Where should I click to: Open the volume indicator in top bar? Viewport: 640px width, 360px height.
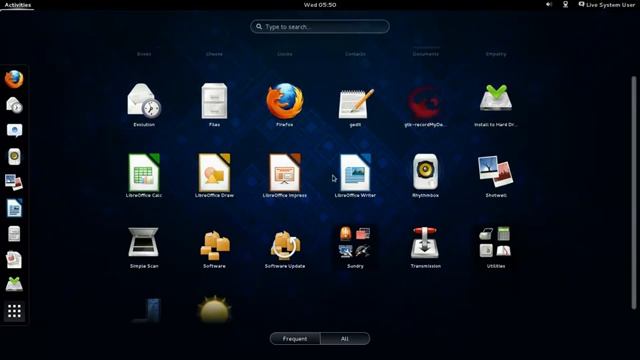coord(549,4)
